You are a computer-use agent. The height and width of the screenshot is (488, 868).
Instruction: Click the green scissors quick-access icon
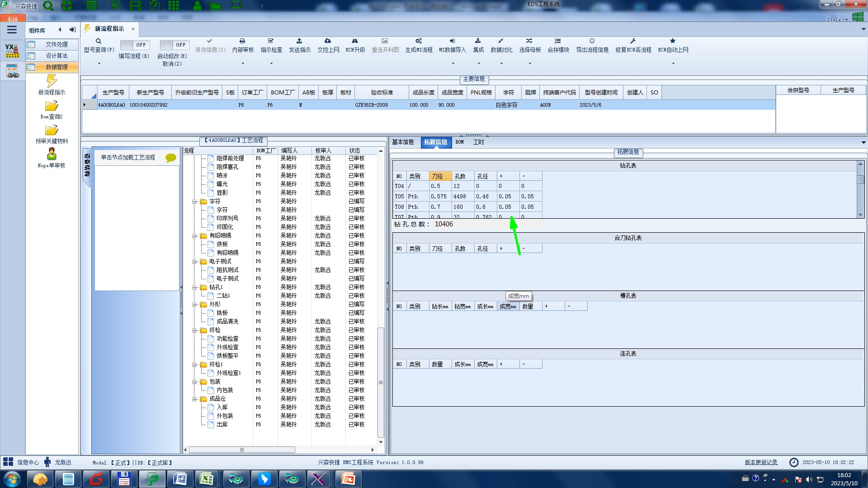point(115,5)
